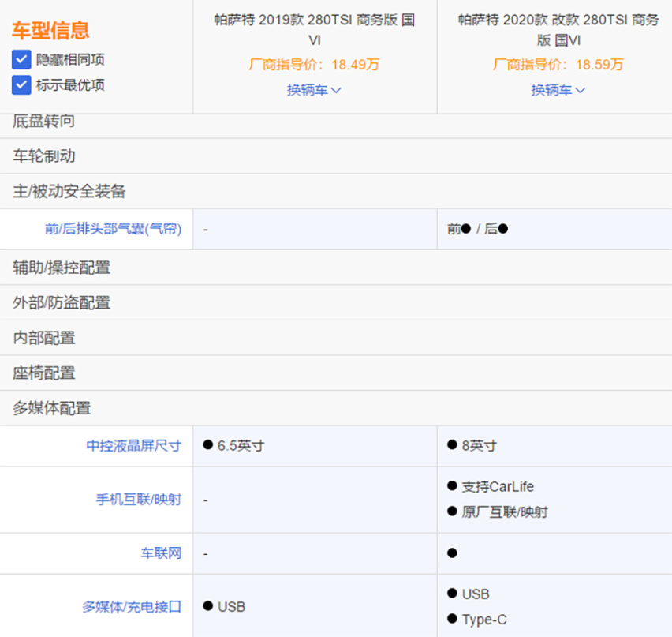Uncheck the 标示最优项 checkbox
672x637 pixels.
pos(21,85)
